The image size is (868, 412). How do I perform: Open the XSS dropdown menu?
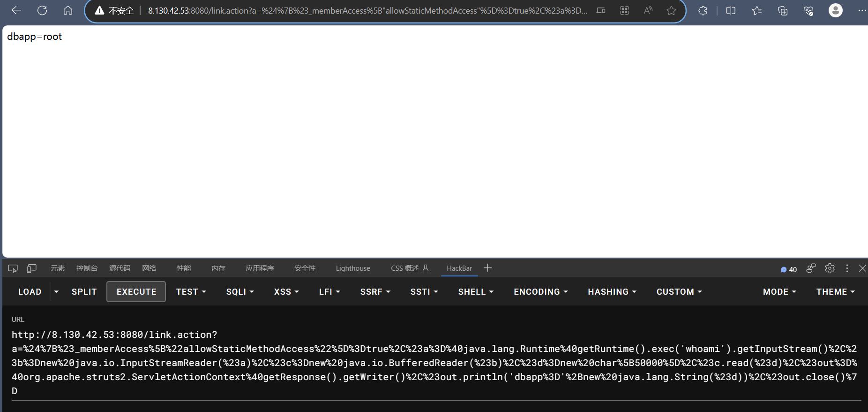click(x=286, y=292)
